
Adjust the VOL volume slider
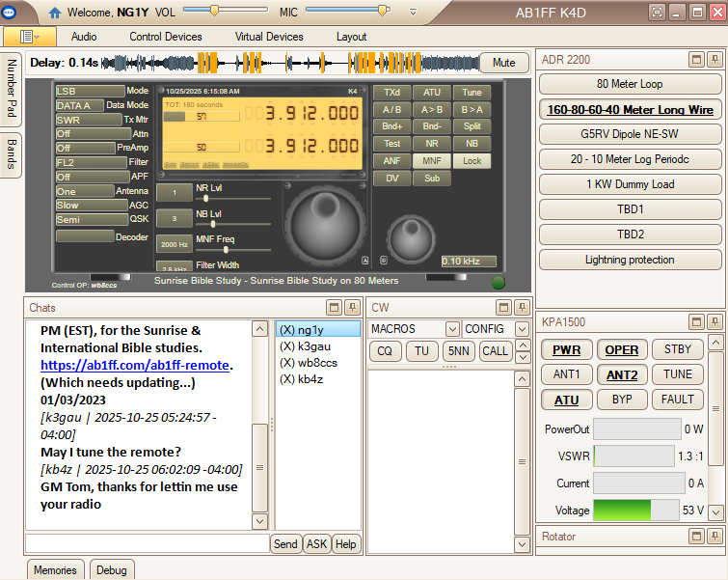point(213,11)
